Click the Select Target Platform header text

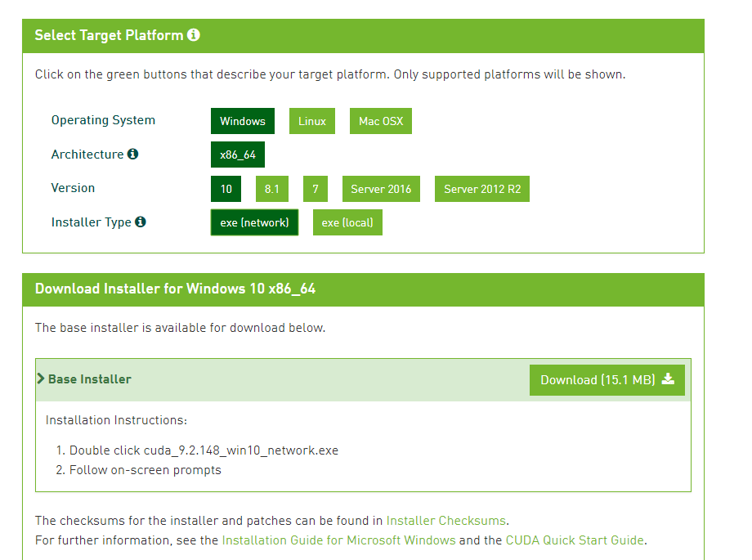point(110,35)
